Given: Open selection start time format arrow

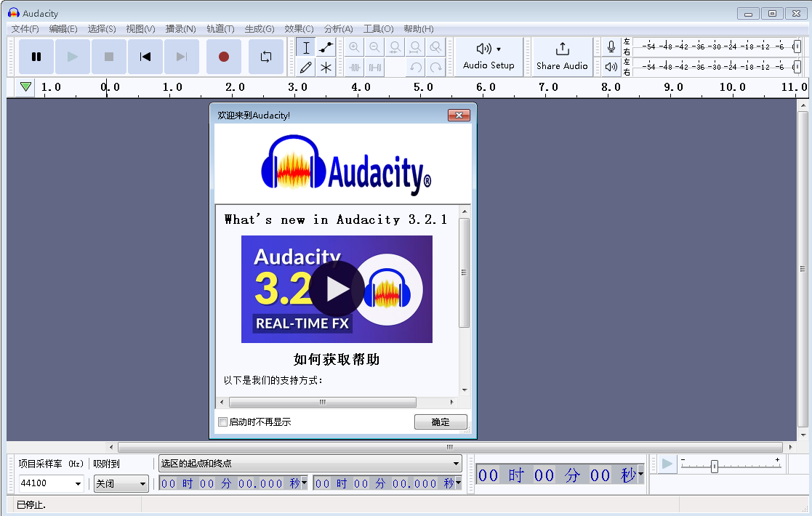Looking at the screenshot, I should click(x=304, y=483).
